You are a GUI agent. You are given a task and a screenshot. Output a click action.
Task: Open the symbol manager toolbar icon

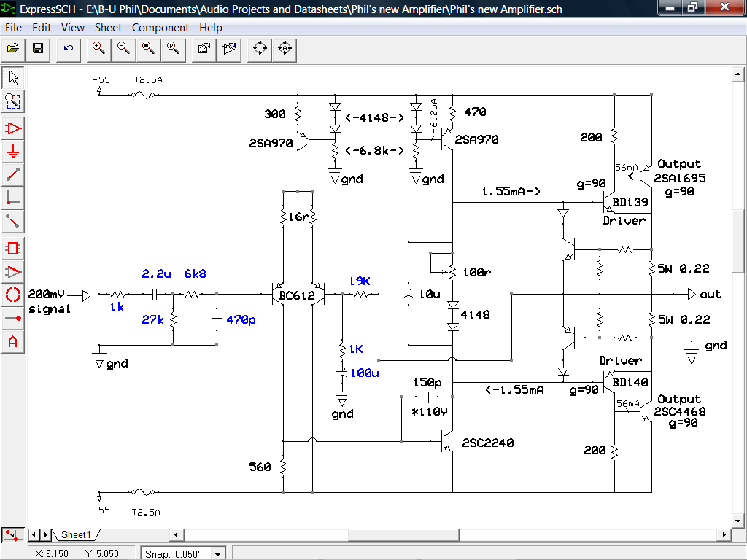click(228, 49)
